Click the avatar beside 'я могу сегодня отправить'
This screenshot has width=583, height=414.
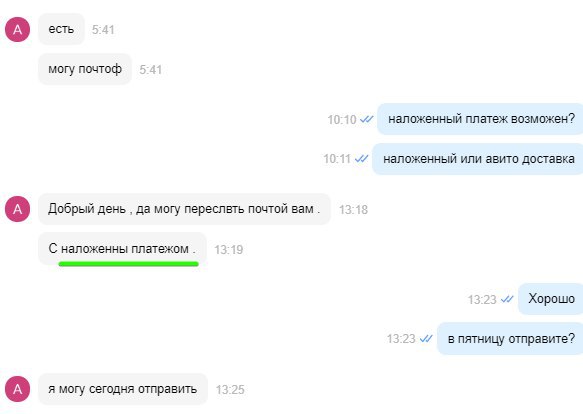[x=17, y=389]
